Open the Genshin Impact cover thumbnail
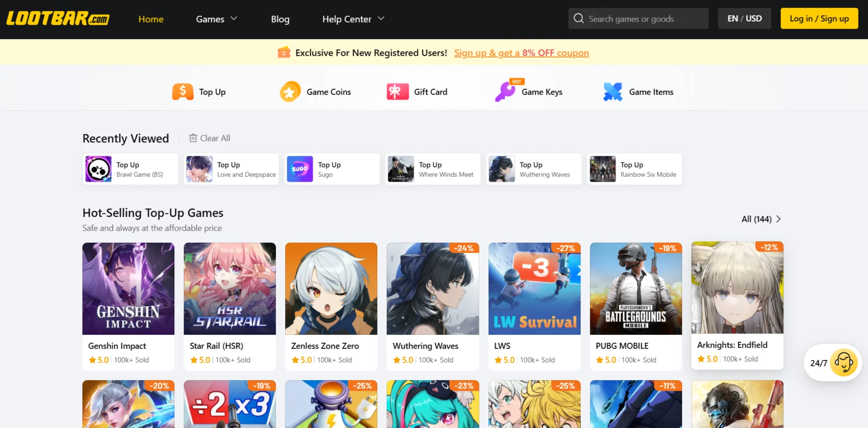868x428 pixels. pos(128,289)
